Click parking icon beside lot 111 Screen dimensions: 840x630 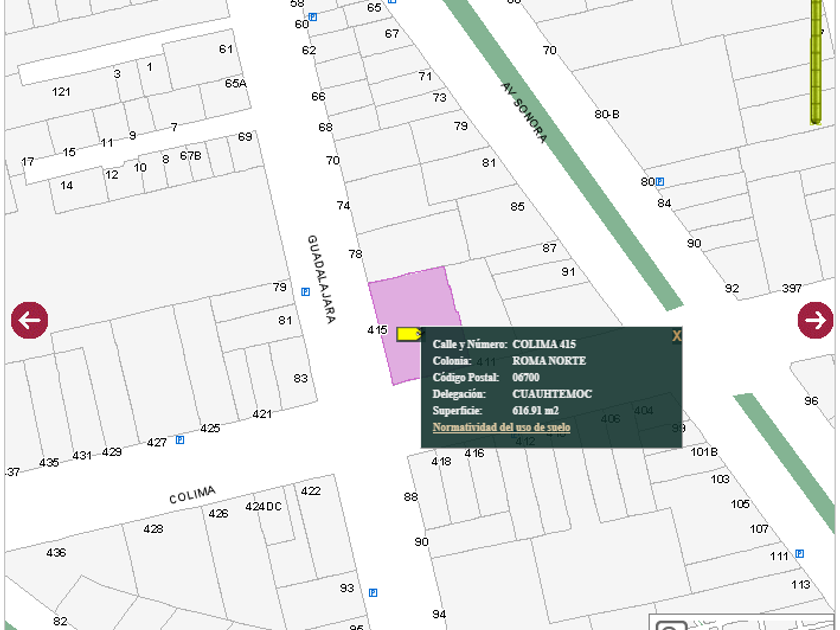(x=800, y=554)
